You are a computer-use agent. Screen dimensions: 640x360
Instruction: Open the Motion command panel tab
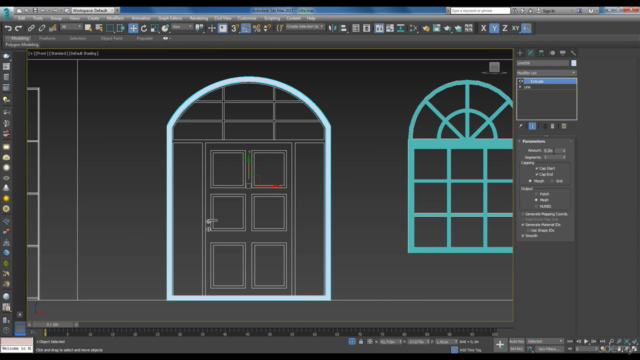coord(552,53)
